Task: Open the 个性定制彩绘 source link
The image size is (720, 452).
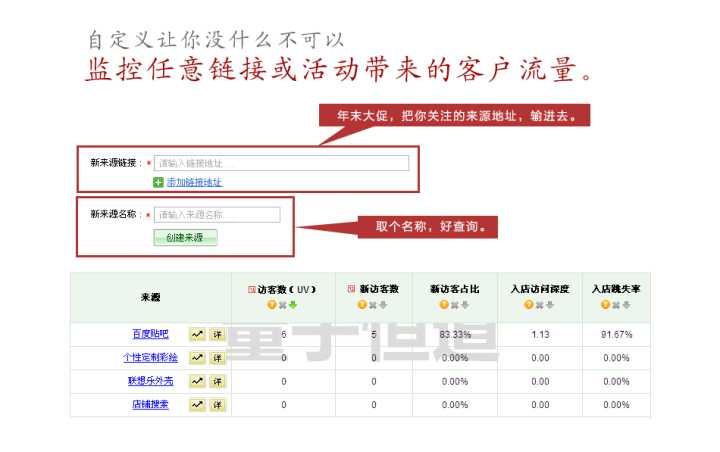Action: [150, 357]
